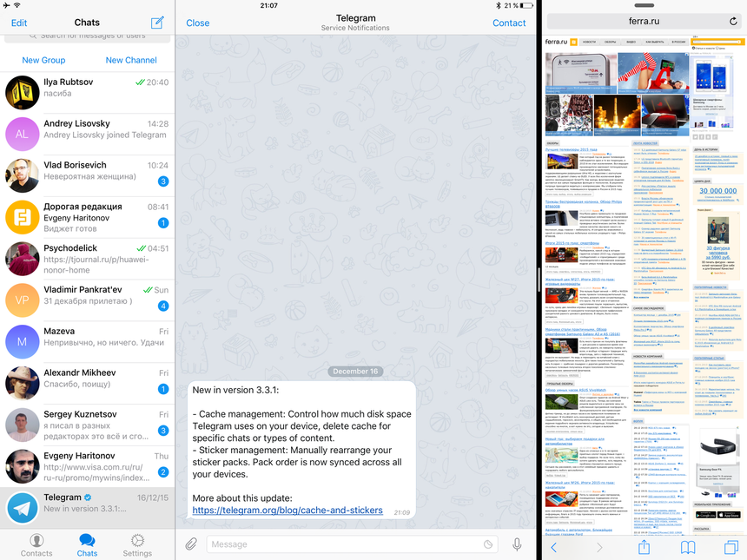
Task: Close the Telegram Service Notifications chat
Action: click(x=198, y=23)
